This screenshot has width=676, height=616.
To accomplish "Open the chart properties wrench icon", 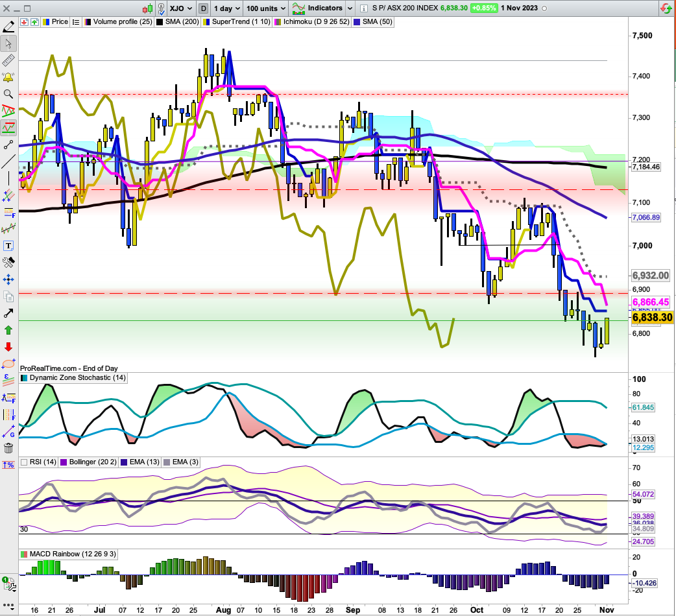I will click(x=9, y=584).
